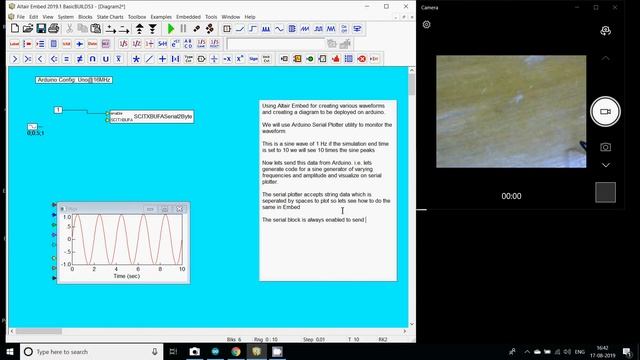Switch to photo mode in Camera
This screenshot has height=360, width=640.
pos(605,147)
